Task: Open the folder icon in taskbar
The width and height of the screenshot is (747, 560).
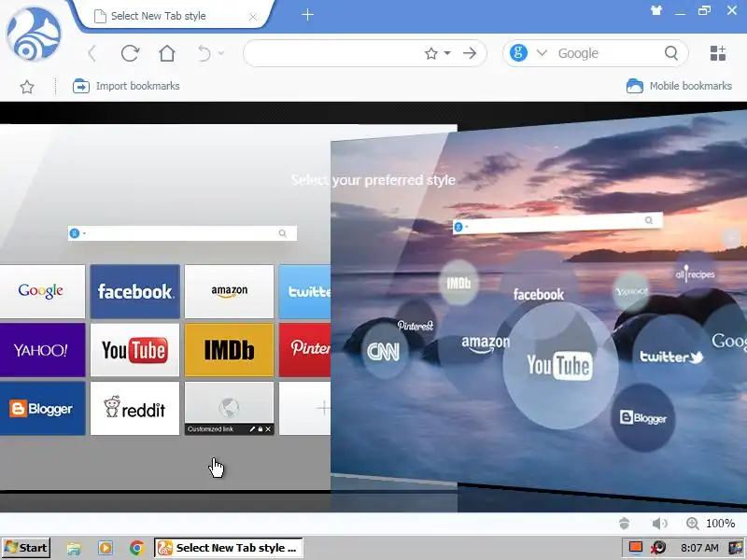Action: point(74,548)
